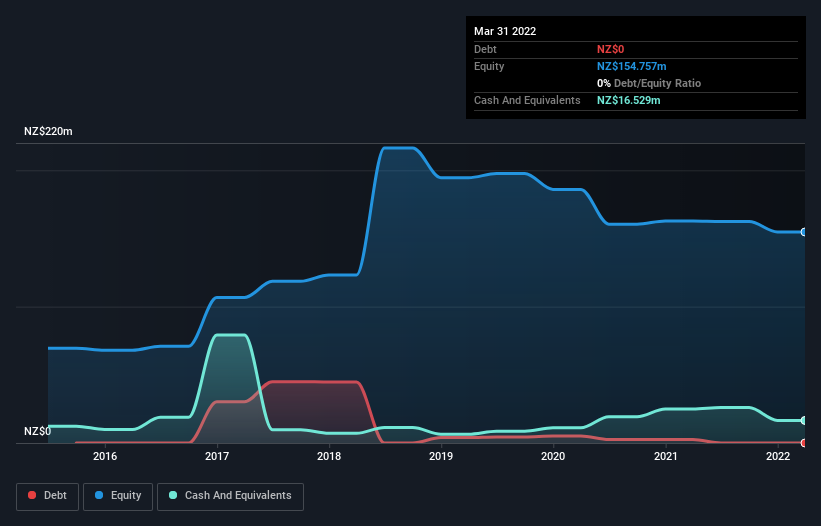Click the teal Cash end-of-line marker
The height and width of the screenshot is (526, 821).
point(804,420)
